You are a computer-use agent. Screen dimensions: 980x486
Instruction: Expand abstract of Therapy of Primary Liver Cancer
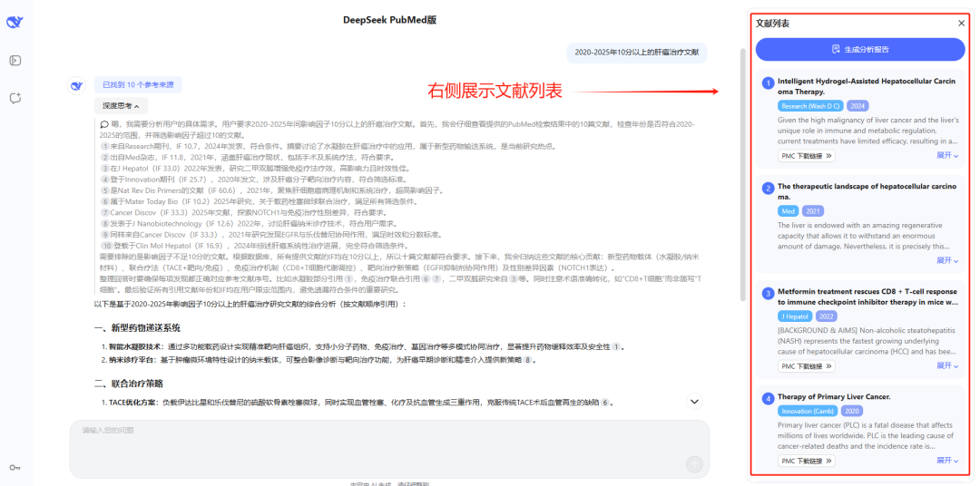coord(947,461)
